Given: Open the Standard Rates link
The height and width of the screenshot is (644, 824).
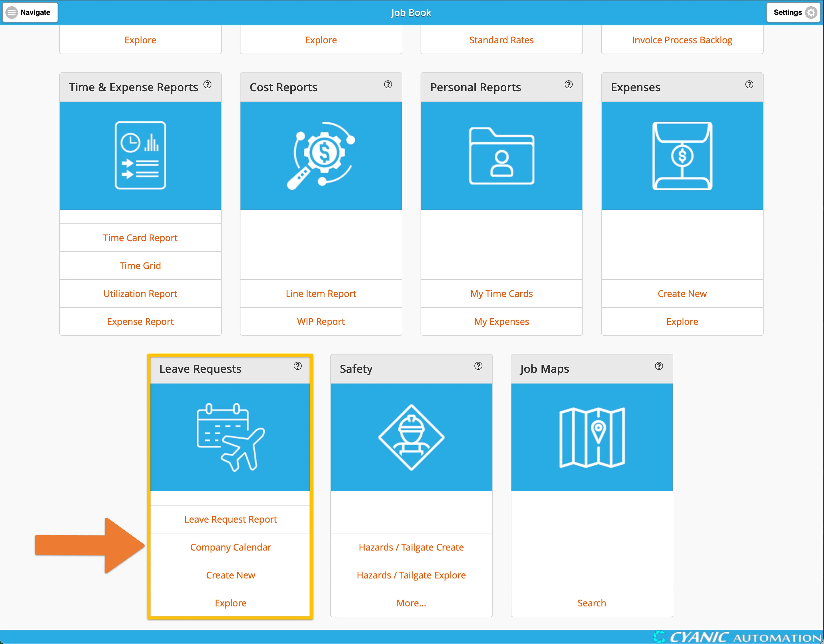Looking at the screenshot, I should (x=501, y=40).
